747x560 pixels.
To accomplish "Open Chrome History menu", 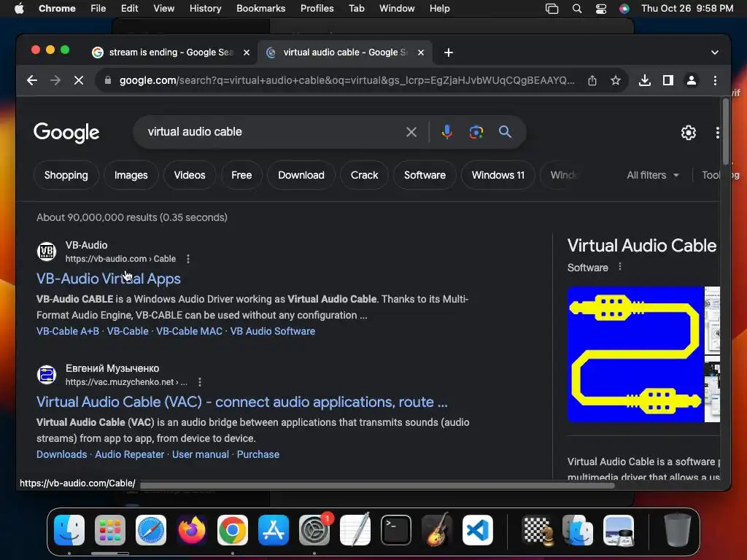I will tap(205, 9).
